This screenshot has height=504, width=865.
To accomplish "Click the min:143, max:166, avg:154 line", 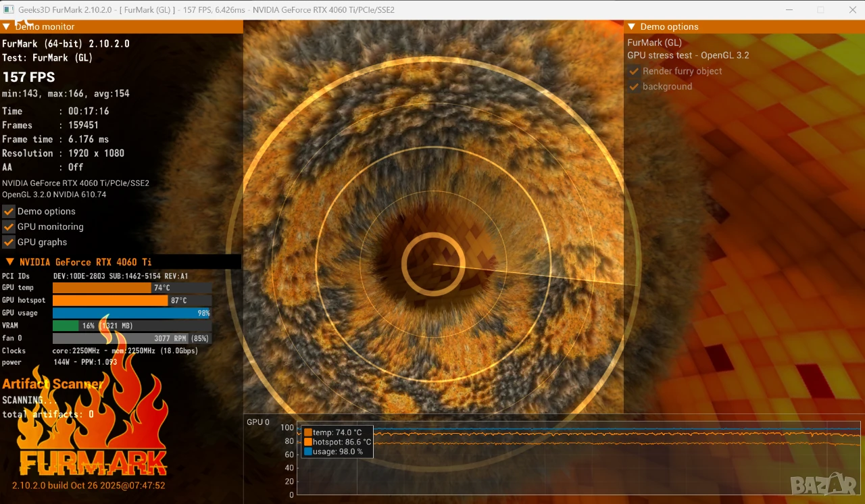I will pyautogui.click(x=66, y=94).
